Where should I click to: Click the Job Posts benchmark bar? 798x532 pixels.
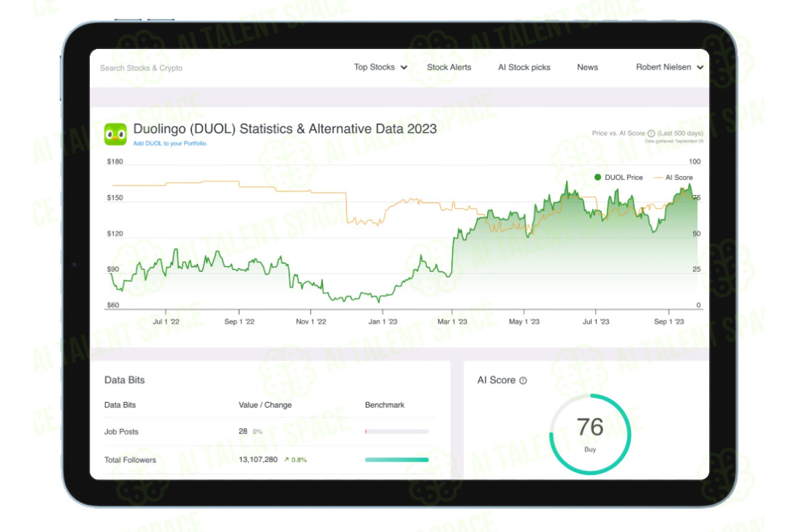click(x=396, y=431)
